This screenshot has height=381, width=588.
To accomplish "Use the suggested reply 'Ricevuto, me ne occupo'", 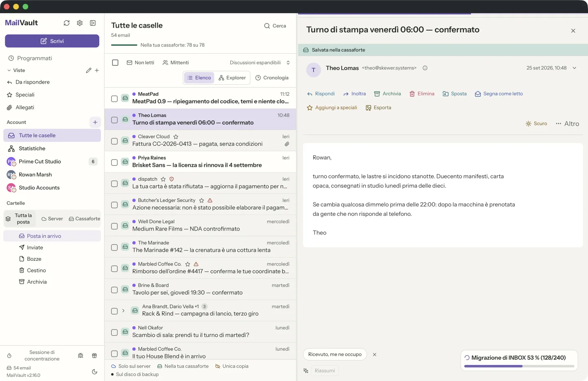I will pyautogui.click(x=335, y=354).
